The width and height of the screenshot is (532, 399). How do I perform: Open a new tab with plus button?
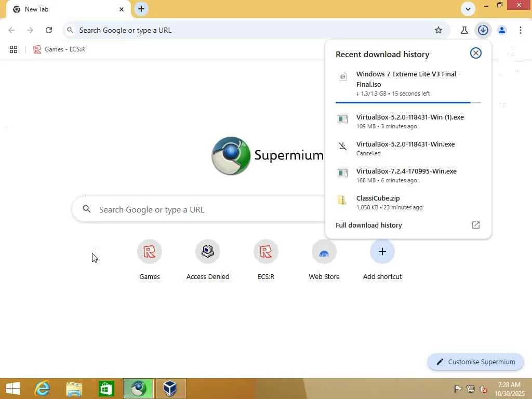(141, 9)
